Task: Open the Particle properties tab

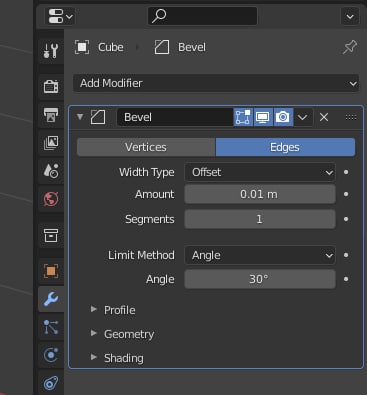Action: coord(51,327)
